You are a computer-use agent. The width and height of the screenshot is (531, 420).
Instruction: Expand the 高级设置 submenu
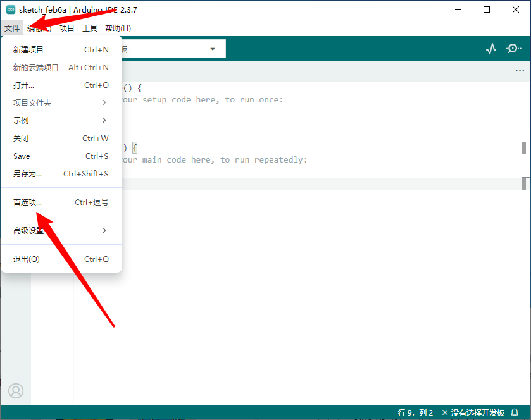61,230
